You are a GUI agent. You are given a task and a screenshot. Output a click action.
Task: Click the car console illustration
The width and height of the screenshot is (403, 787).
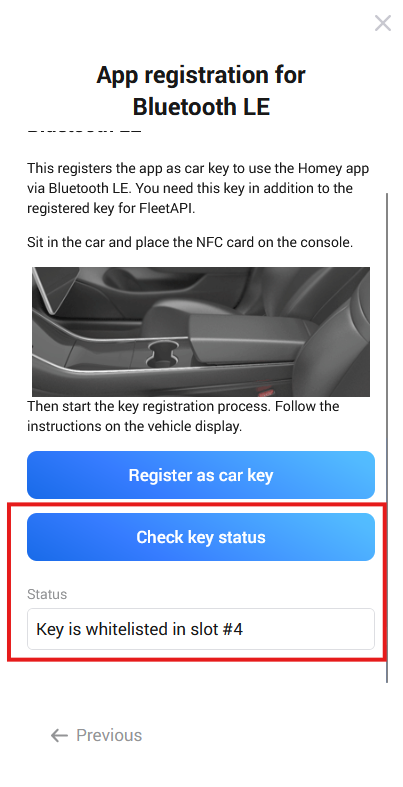click(x=201, y=332)
